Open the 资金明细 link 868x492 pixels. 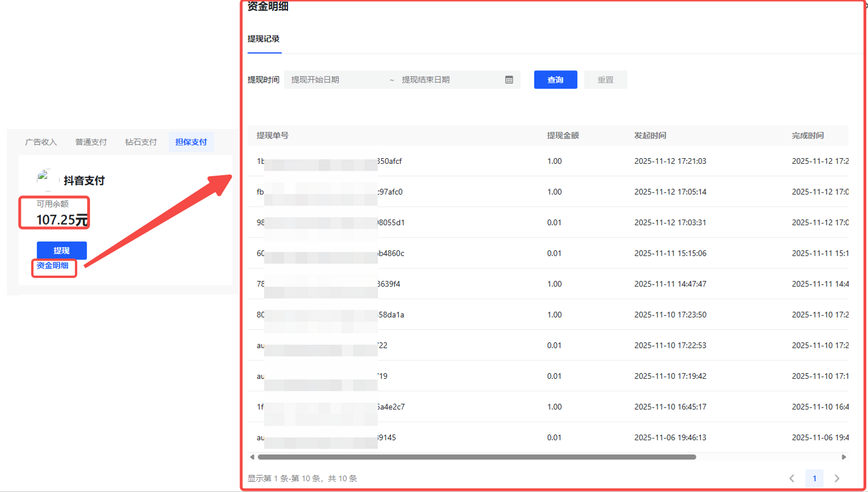click(x=52, y=266)
